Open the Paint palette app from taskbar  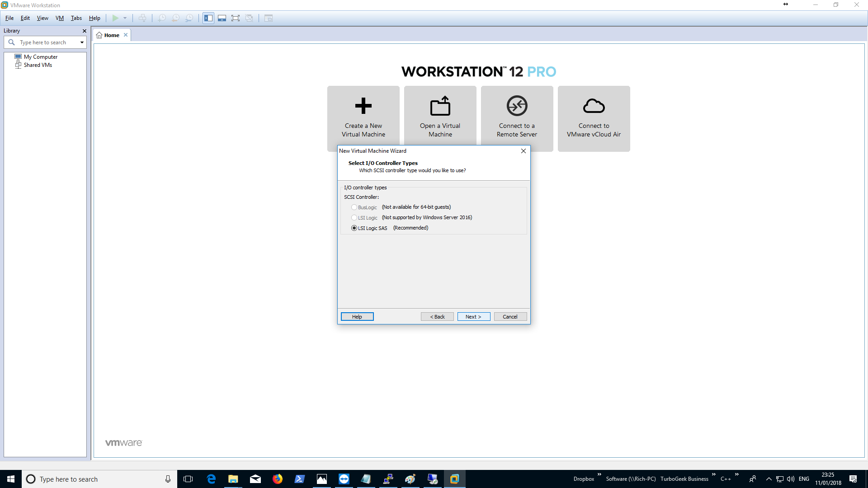pyautogui.click(x=410, y=479)
